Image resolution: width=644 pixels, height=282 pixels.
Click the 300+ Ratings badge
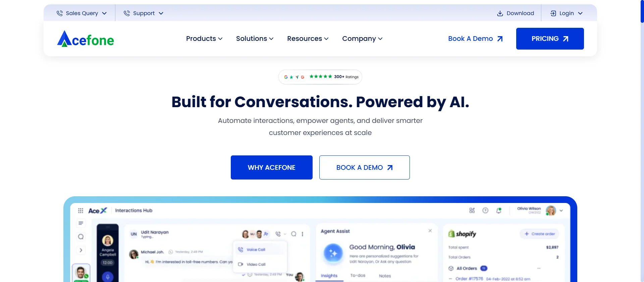(320, 77)
